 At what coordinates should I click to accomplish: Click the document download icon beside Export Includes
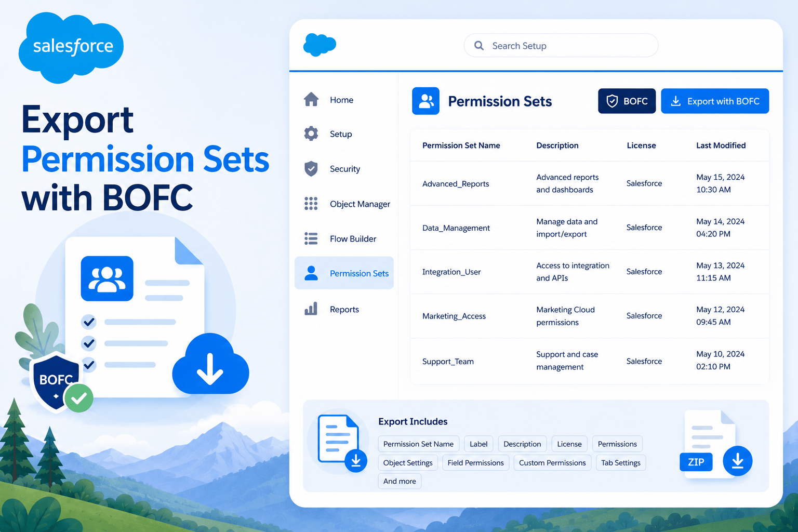[342, 443]
